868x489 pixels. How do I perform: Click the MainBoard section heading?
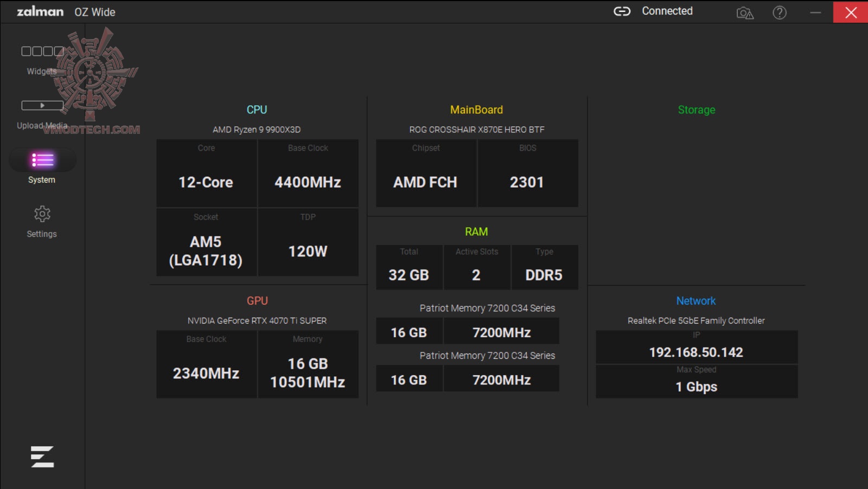pyautogui.click(x=476, y=110)
